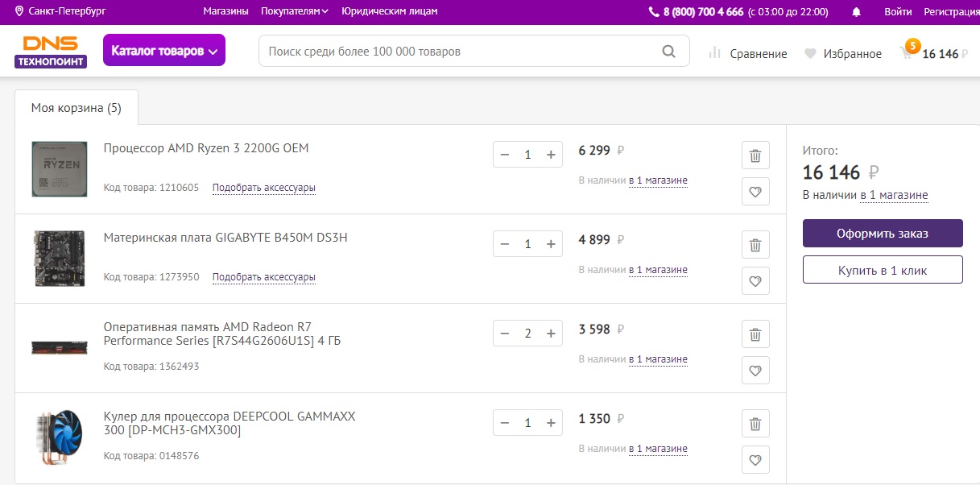The image size is (980, 485).
Task: Delete the Ryzen 3 2200G processor from cart
Action: coord(755,155)
